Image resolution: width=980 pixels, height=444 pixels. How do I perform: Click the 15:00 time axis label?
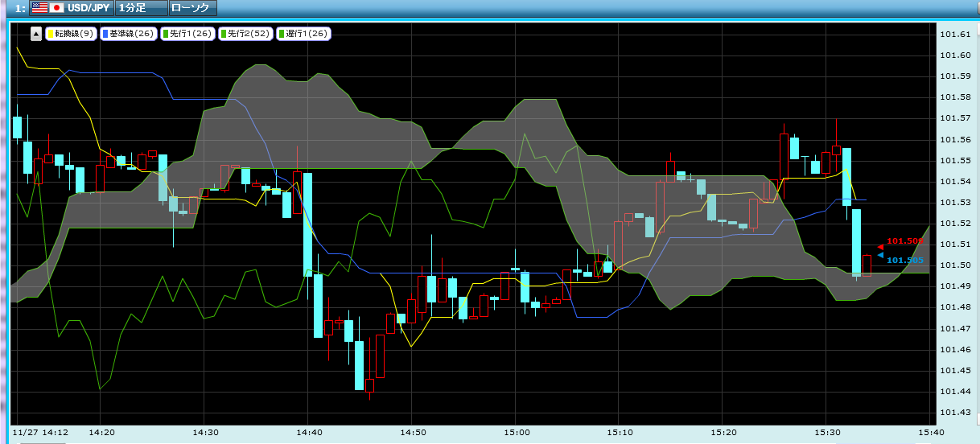click(x=517, y=432)
